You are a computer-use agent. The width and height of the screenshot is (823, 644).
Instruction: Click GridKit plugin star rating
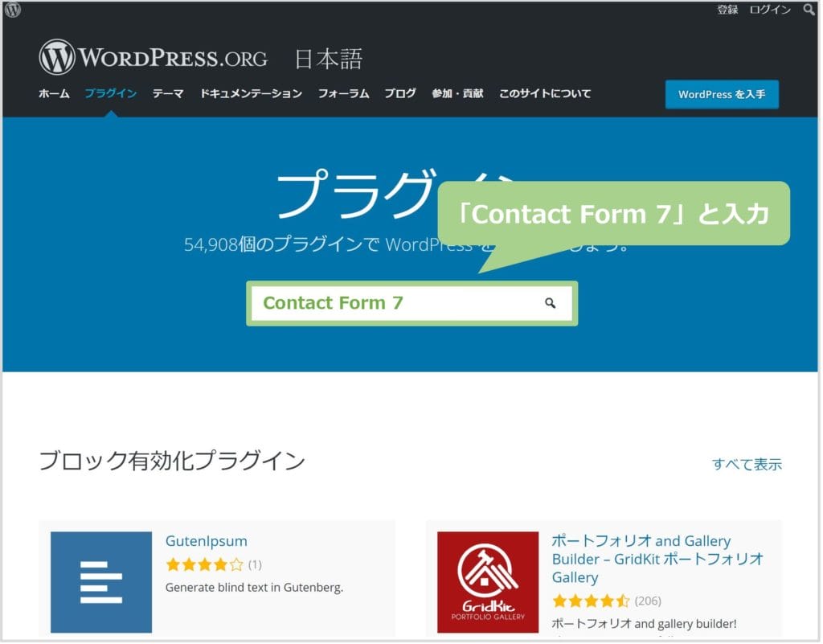coord(592,601)
